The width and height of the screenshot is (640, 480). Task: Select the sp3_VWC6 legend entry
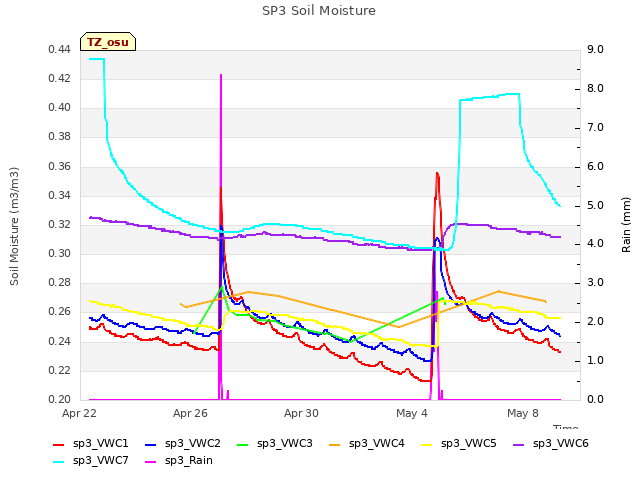coord(551,444)
